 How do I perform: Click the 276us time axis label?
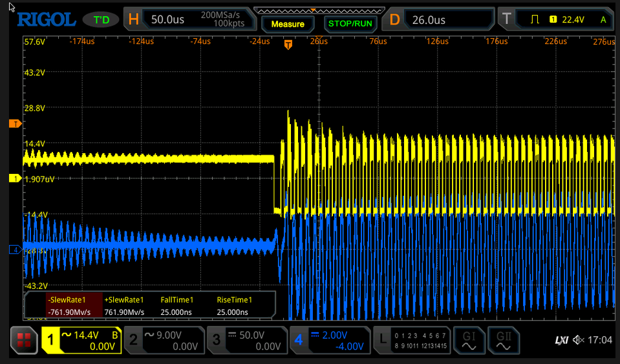(x=604, y=41)
